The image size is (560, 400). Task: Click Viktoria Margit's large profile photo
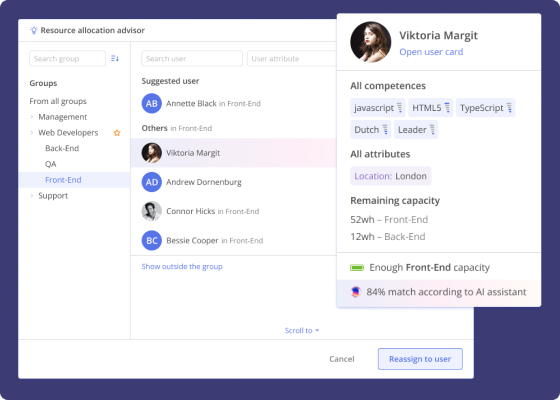(x=370, y=42)
